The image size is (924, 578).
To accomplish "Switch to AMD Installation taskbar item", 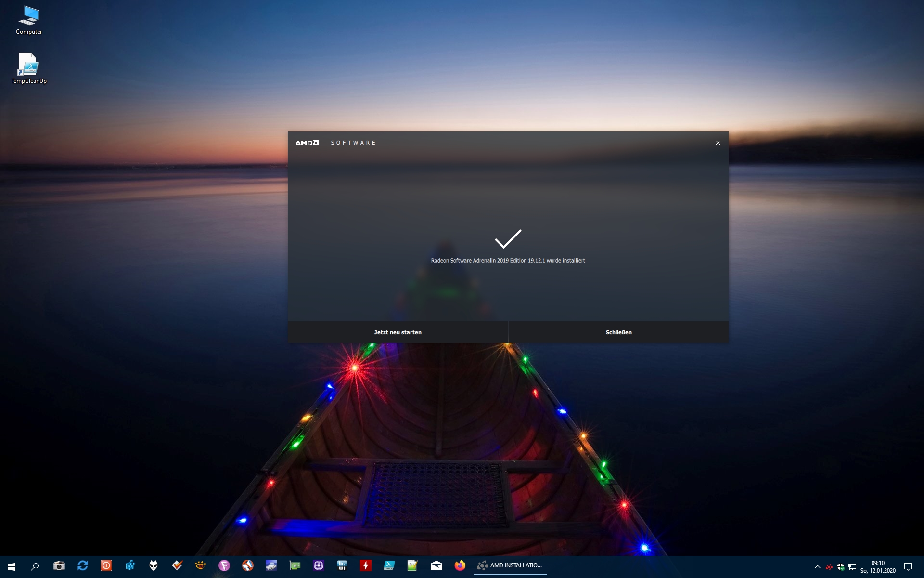I will pos(510,565).
